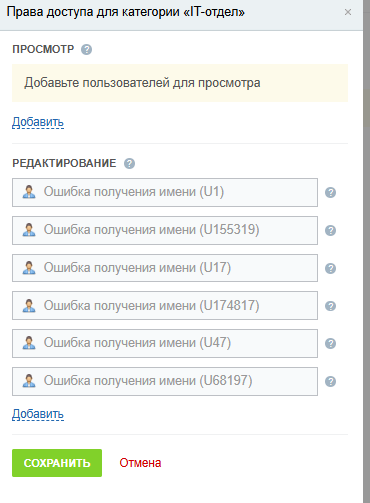
Task: Select the user field showing (U68197)
Action: [165, 381]
